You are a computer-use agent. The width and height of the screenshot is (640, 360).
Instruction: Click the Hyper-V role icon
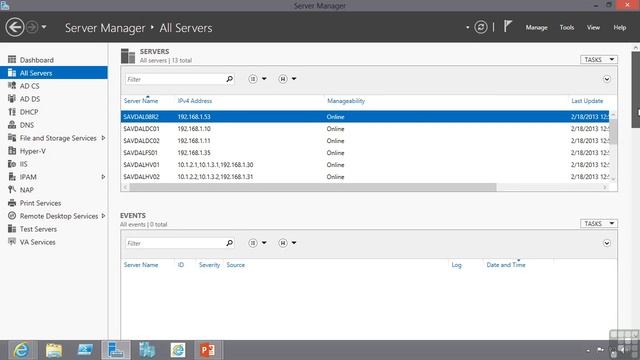pos(12,151)
